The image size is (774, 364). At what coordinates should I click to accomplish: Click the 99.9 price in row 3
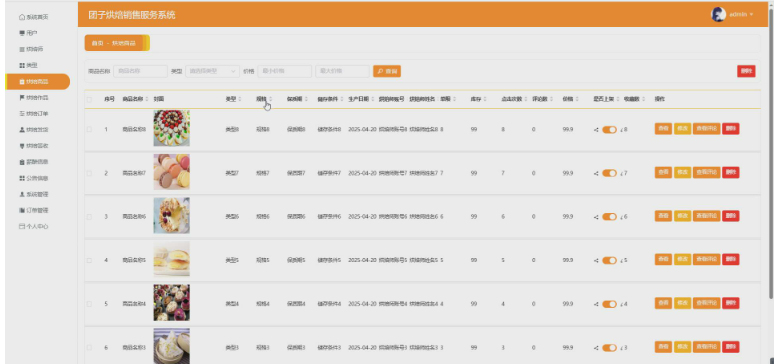tap(568, 217)
